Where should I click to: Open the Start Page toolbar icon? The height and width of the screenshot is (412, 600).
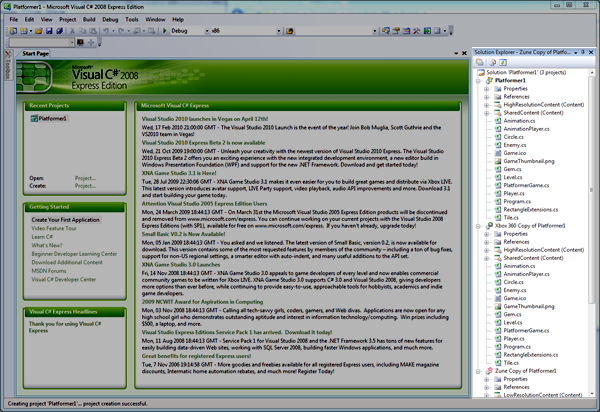[427, 31]
